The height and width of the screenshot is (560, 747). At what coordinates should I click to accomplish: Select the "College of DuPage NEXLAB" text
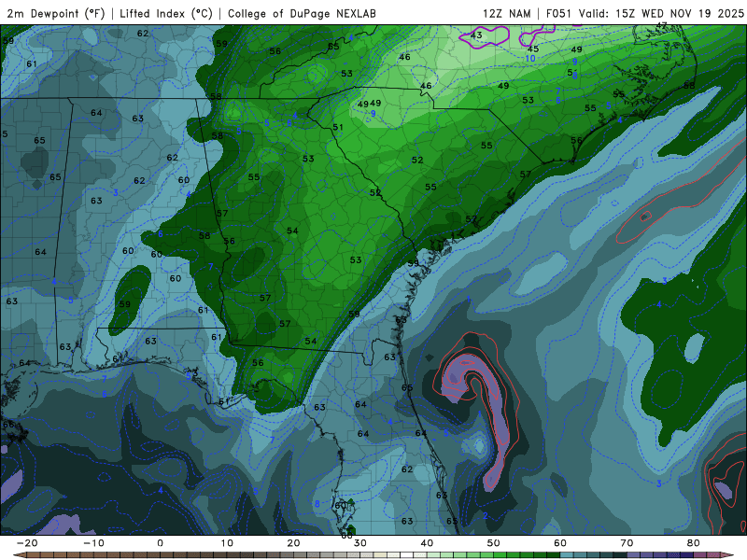click(302, 13)
